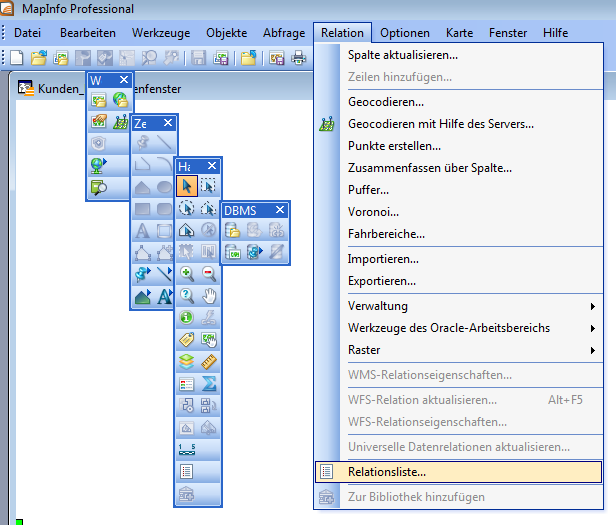The height and width of the screenshot is (525, 616).
Task: Click the Sigma Statistics icon
Action: pyautogui.click(x=209, y=384)
